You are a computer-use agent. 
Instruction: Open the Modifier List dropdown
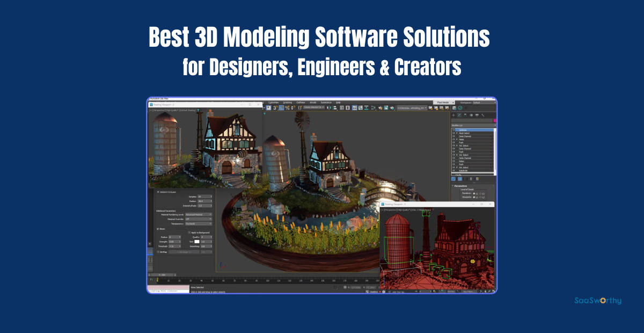coord(474,126)
